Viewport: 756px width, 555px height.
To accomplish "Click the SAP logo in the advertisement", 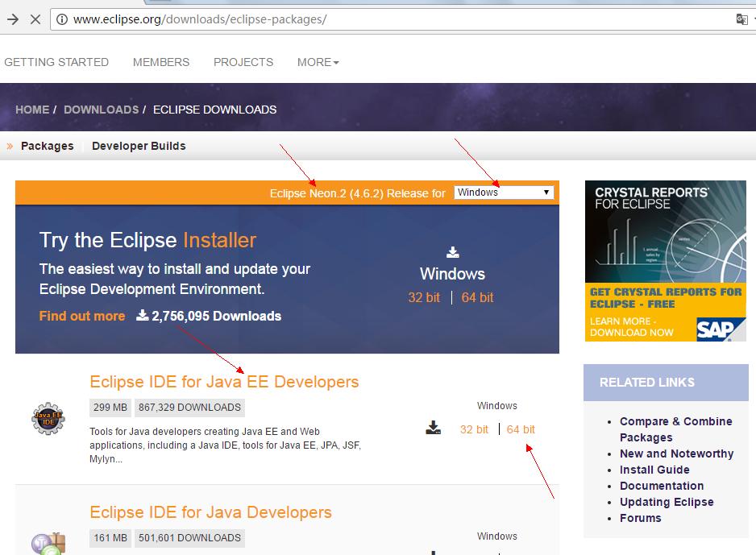I will tap(721, 329).
